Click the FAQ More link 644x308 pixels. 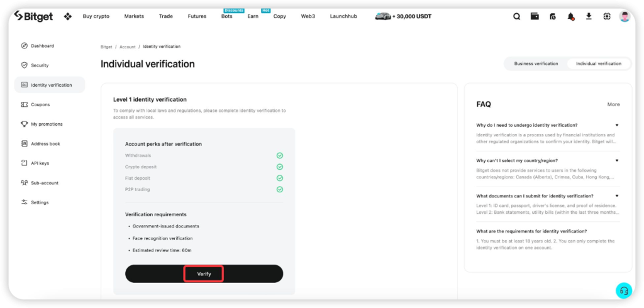pyautogui.click(x=614, y=104)
